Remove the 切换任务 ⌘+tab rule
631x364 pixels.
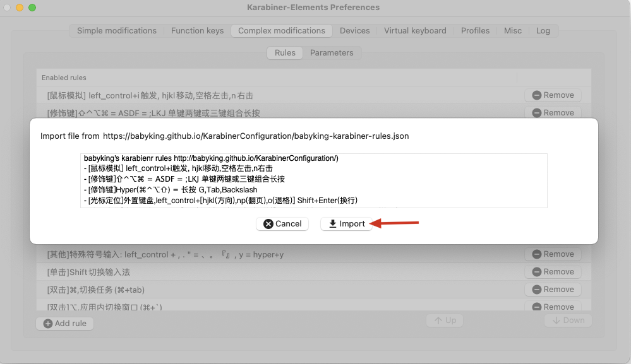pyautogui.click(x=553, y=290)
